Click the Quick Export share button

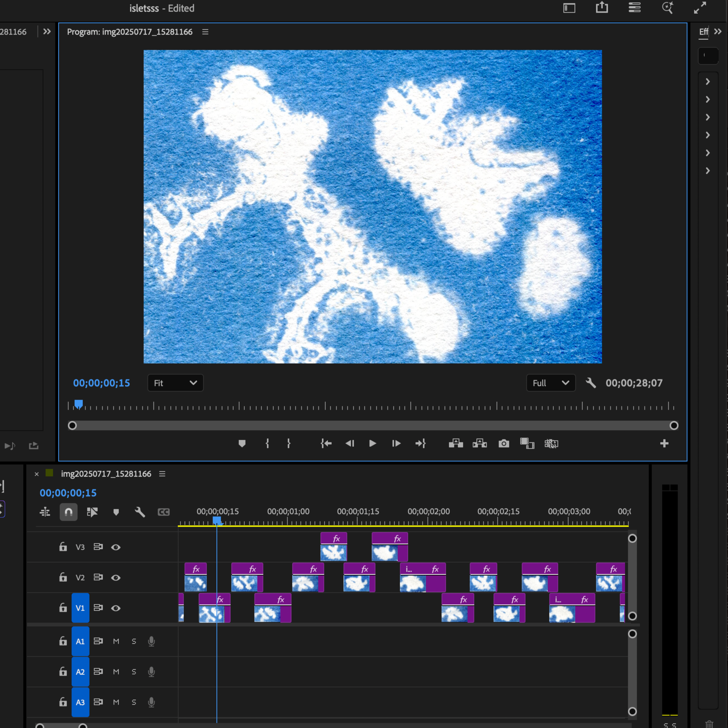tap(602, 7)
